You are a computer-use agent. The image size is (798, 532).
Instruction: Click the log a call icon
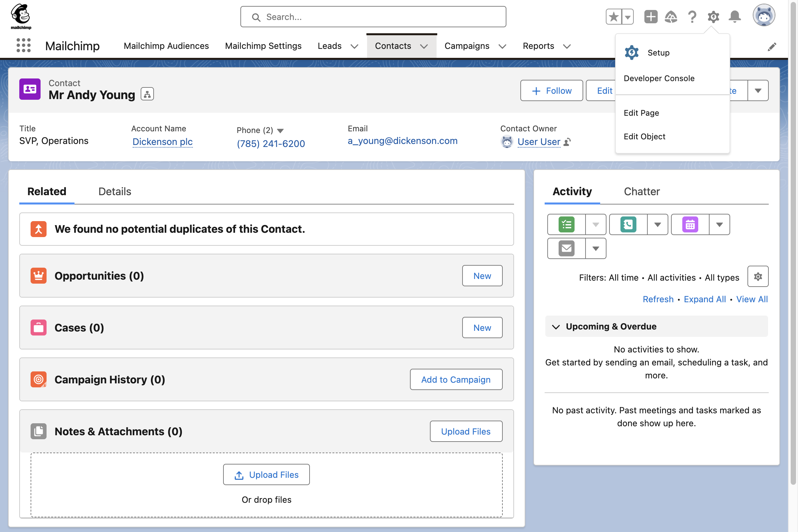[628, 224]
